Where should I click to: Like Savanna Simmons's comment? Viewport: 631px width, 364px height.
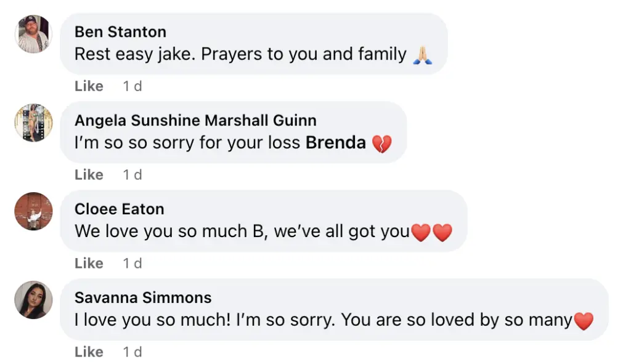pos(89,352)
